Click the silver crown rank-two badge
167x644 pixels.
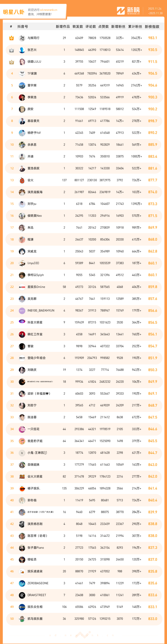point(11,50)
